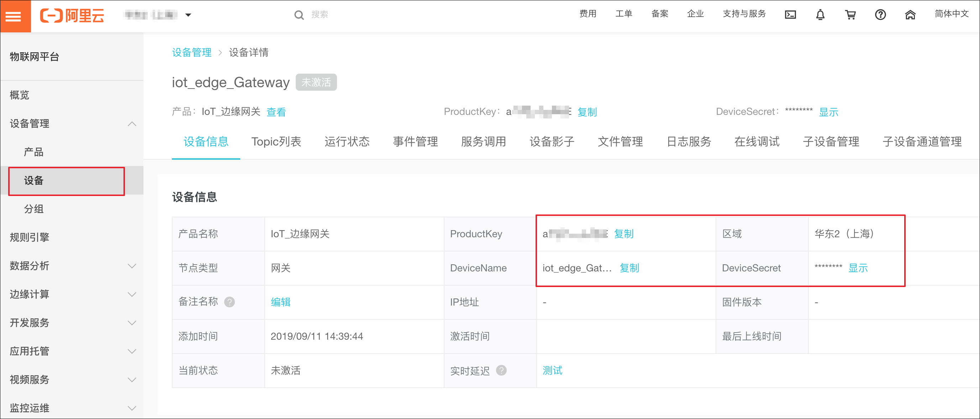Screen dimensions: 980x419
Task: Click the search magnifier icon
Action: [299, 15]
